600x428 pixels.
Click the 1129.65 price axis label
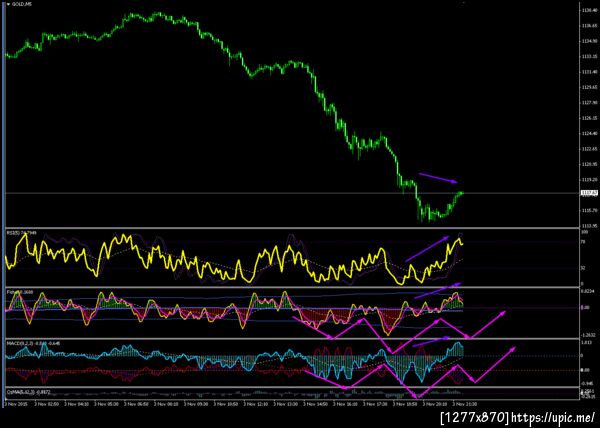pos(590,87)
